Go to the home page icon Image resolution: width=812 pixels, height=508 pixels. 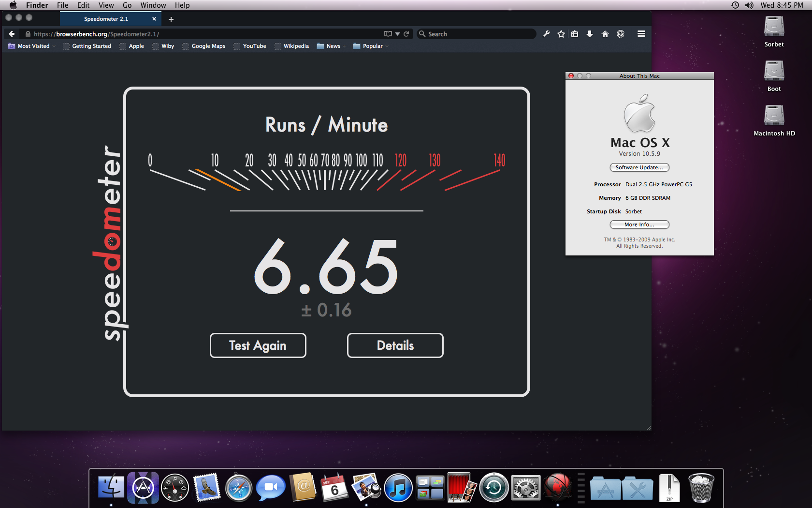click(x=605, y=34)
